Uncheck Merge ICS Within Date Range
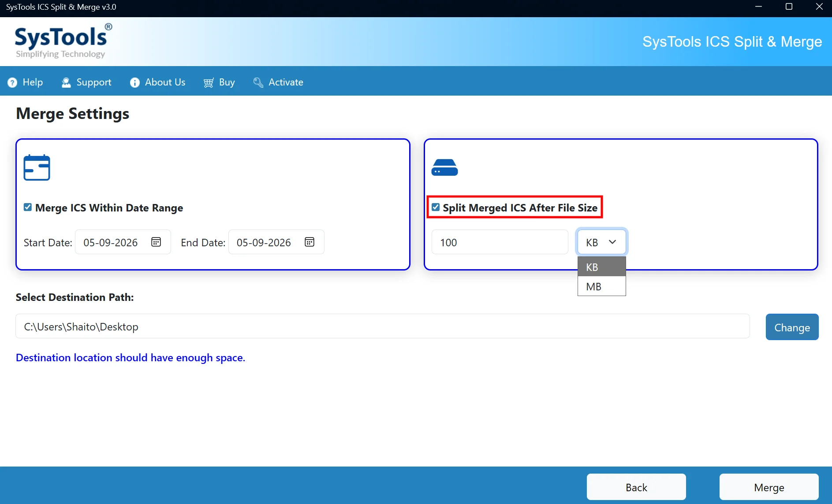 (x=28, y=207)
